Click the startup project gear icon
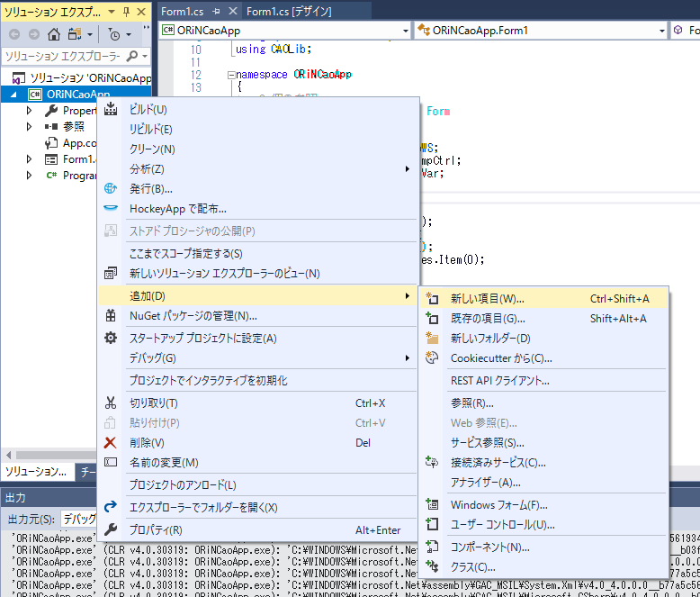This screenshot has width=700, height=597. [x=111, y=338]
